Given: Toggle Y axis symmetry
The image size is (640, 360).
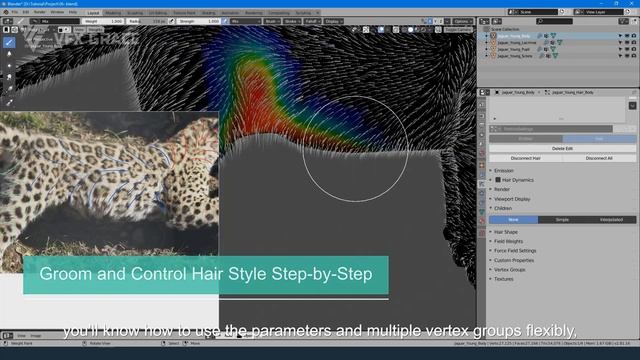Looking at the screenshot, I should [x=436, y=21].
